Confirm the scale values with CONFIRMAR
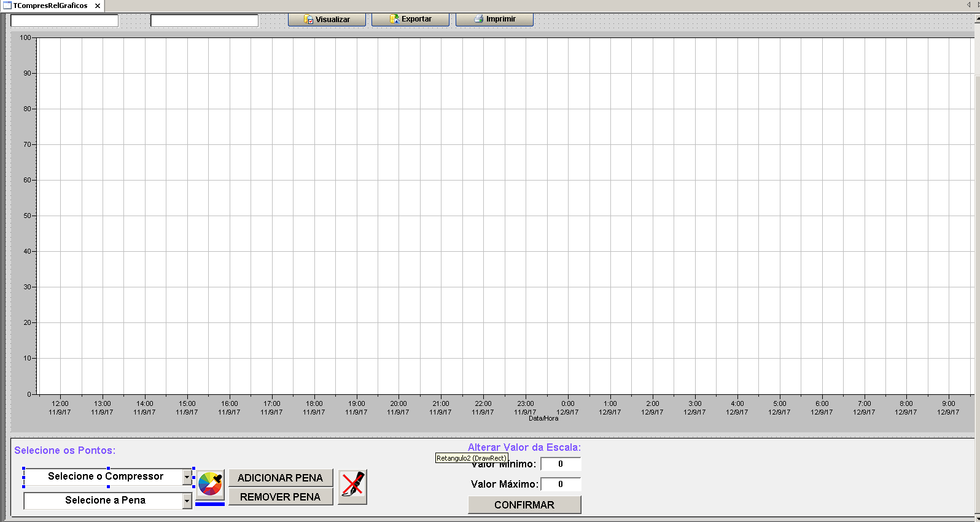The image size is (980, 522). pos(524,505)
